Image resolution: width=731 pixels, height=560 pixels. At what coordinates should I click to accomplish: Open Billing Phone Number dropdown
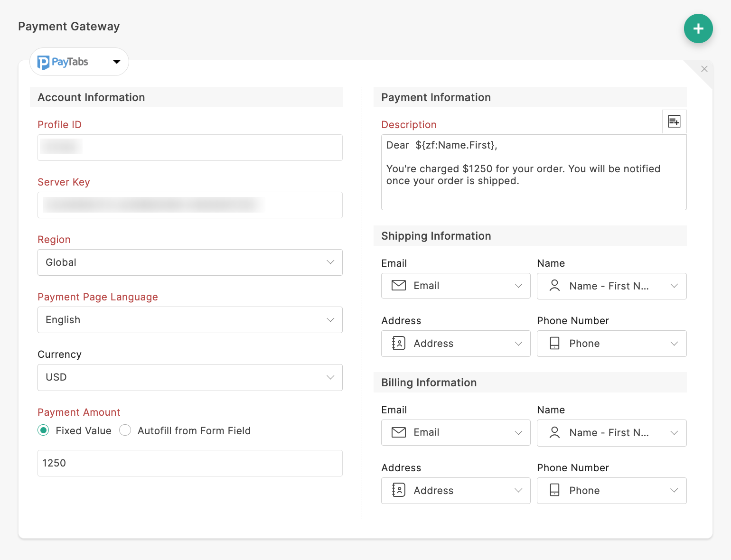coord(611,491)
